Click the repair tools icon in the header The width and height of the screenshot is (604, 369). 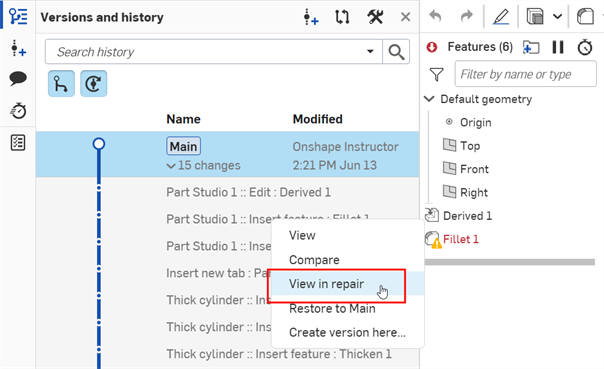(375, 17)
